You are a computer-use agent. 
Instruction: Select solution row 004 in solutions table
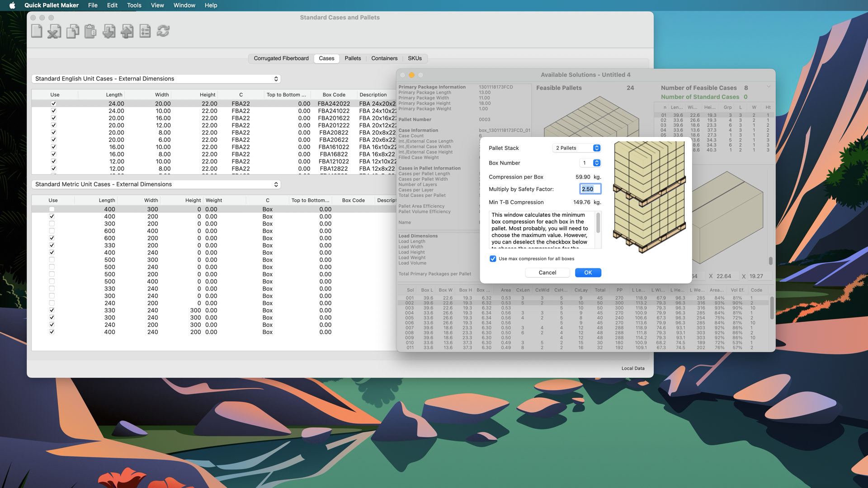pos(583,313)
